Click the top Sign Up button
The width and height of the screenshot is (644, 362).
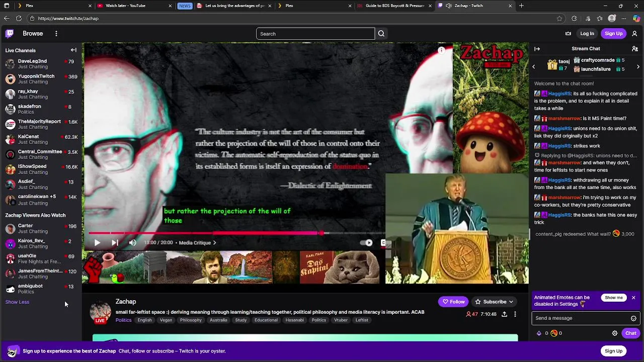click(613, 34)
